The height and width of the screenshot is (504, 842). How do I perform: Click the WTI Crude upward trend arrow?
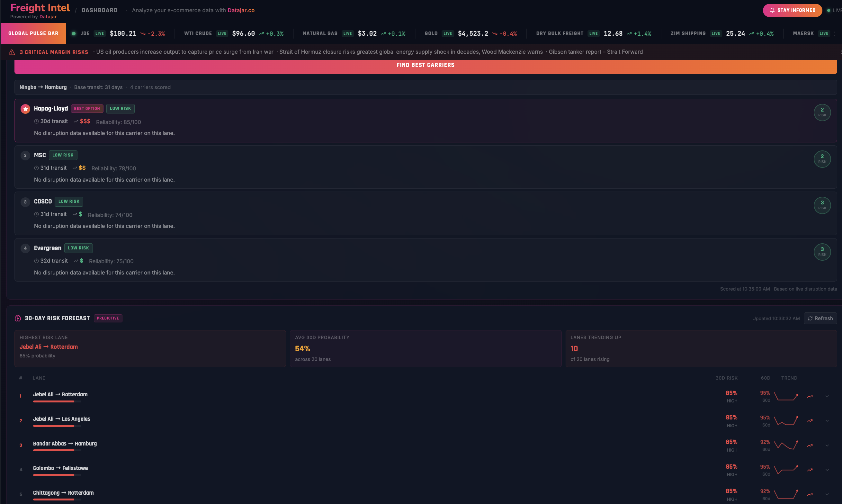click(x=261, y=33)
